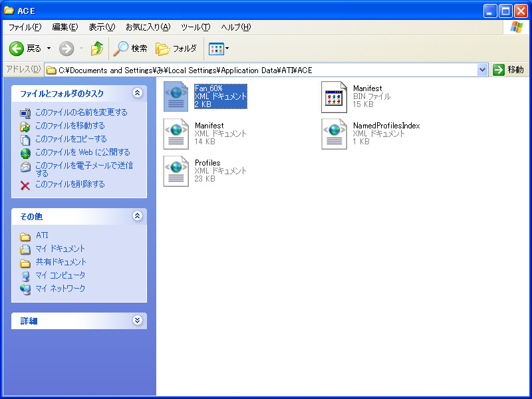This screenshot has height=399, width=532.
Task: Collapse the File and Folder Tasks panel
Action: [x=138, y=94]
